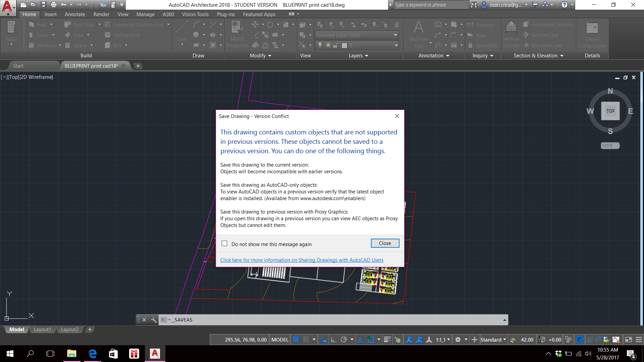Open File Explorer from the taskbar

[71, 353]
